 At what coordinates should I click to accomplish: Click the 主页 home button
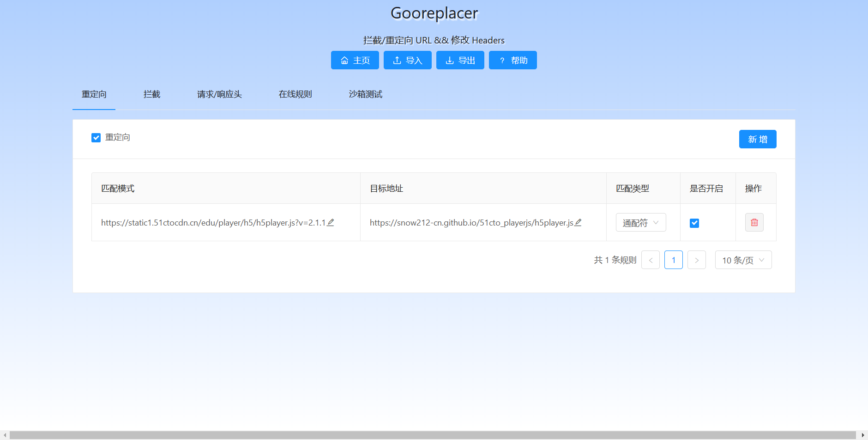click(355, 60)
